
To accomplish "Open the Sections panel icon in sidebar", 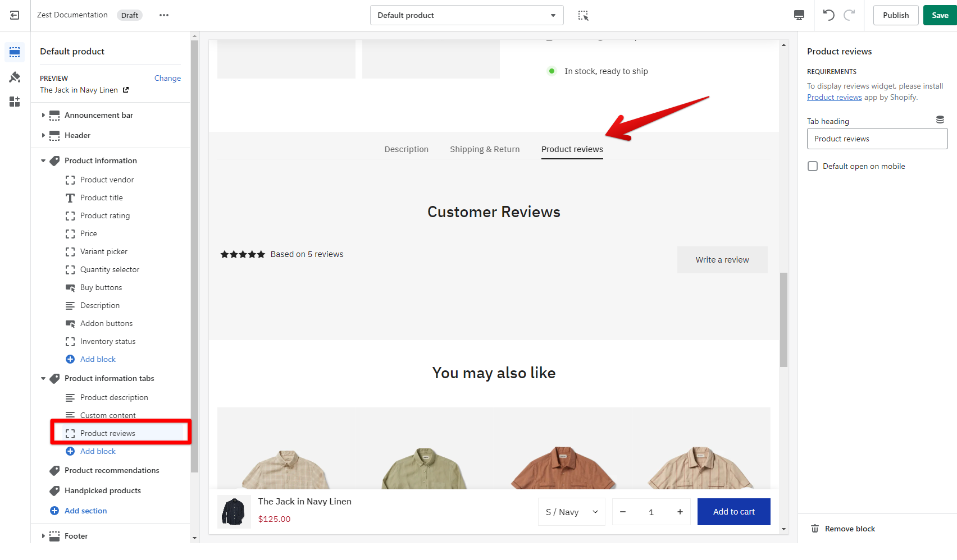I will click(x=15, y=52).
